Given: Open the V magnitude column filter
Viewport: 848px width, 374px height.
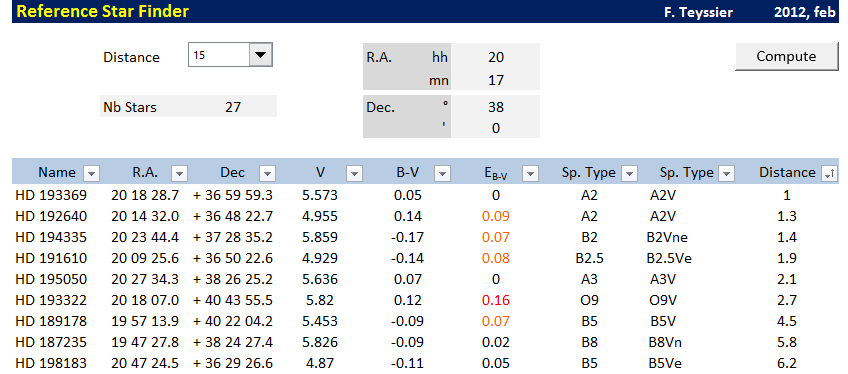Looking at the screenshot, I should 354,173.
